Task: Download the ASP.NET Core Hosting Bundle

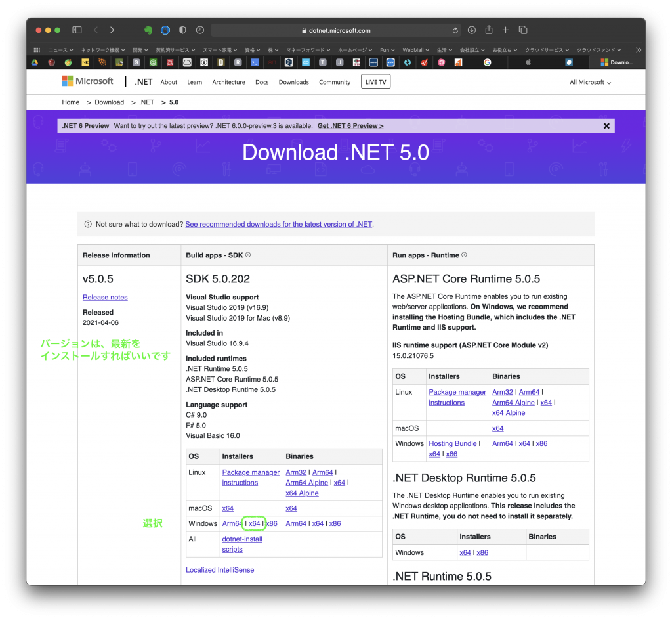Action: tap(453, 443)
